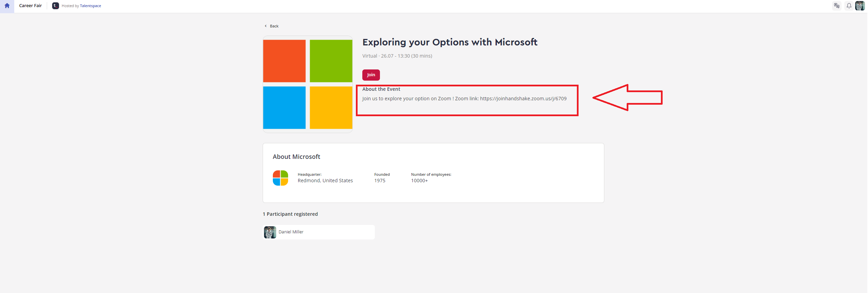
Task: Click the Zoom link description text
Action: 464,99
